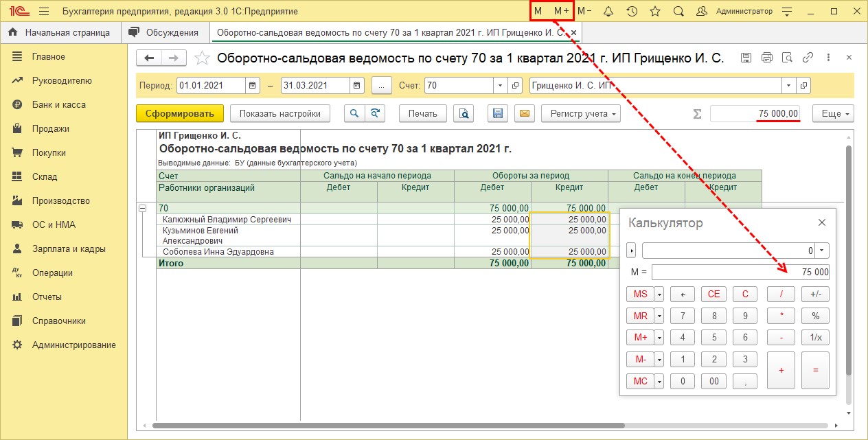
Task: Open calendar picker for start date 01.01.2021
Action: click(x=253, y=86)
